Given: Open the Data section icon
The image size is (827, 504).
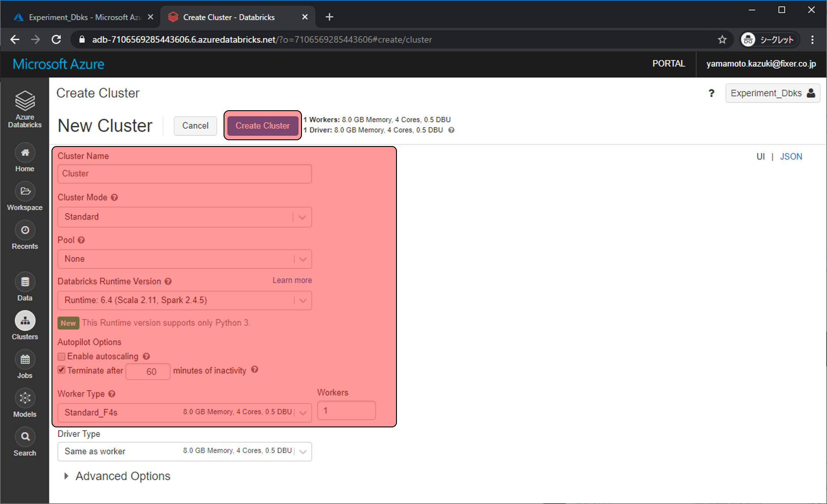Looking at the screenshot, I should point(25,282).
